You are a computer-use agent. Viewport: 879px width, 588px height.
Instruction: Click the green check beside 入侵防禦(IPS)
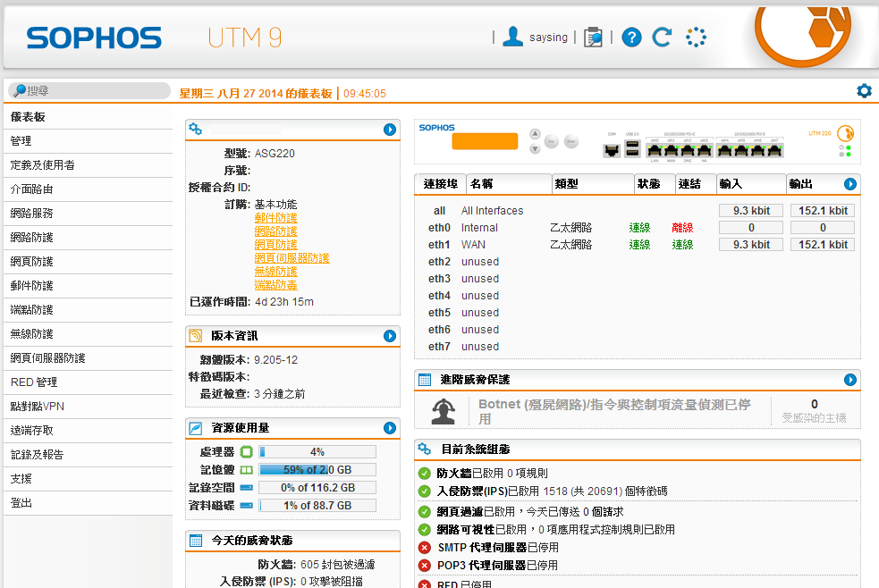425,491
